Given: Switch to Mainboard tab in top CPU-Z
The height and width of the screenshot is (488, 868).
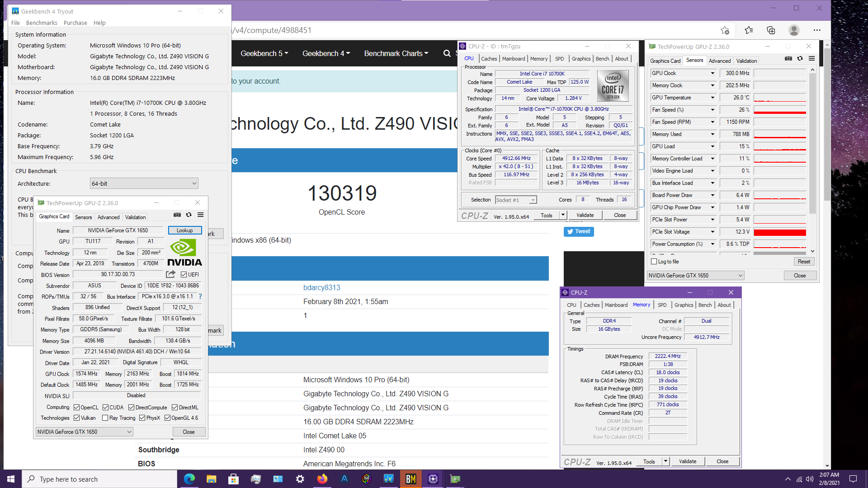Looking at the screenshot, I should pyautogui.click(x=514, y=59).
